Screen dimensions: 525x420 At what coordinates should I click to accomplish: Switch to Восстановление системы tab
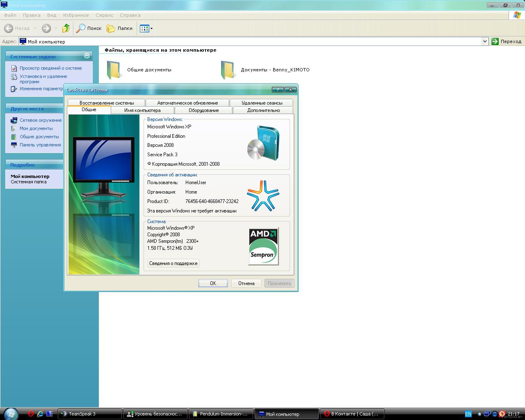point(107,103)
